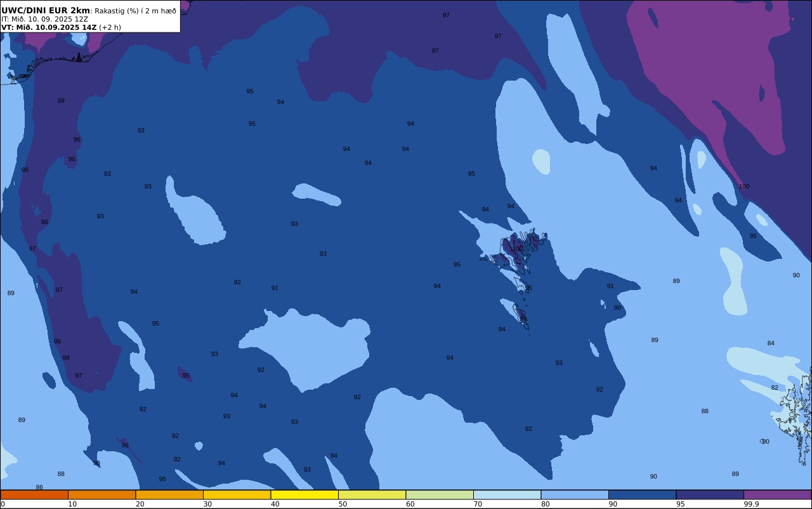The image size is (812, 509).
Task: Select the '70' legend tick label
Action: (x=478, y=504)
